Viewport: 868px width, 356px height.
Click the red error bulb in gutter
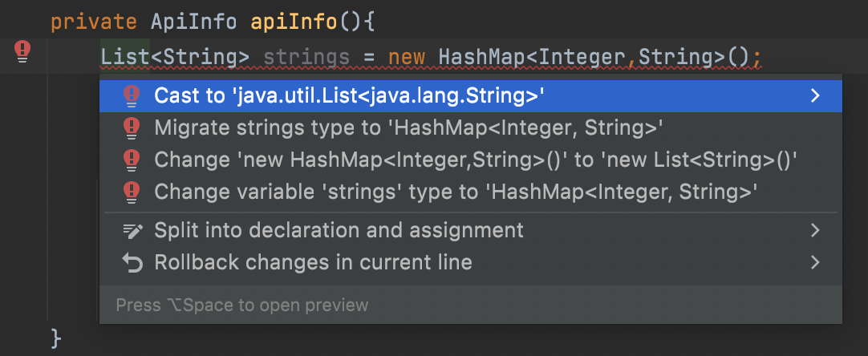click(22, 51)
